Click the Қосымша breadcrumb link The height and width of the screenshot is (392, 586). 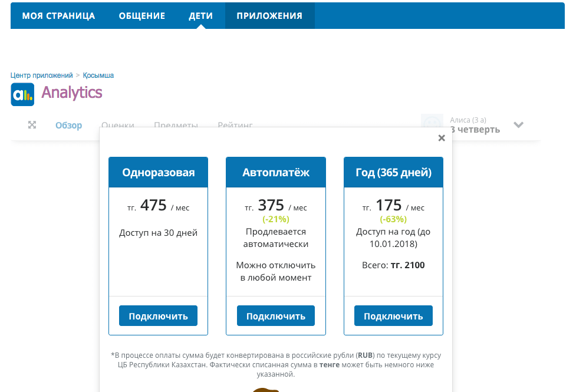98,75
